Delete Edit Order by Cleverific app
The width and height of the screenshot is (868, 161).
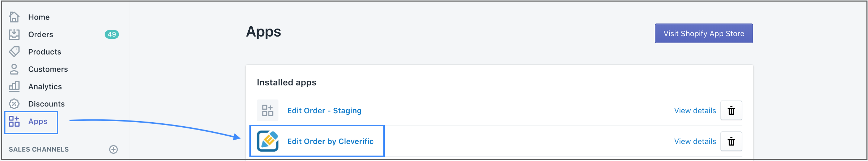coord(731,141)
